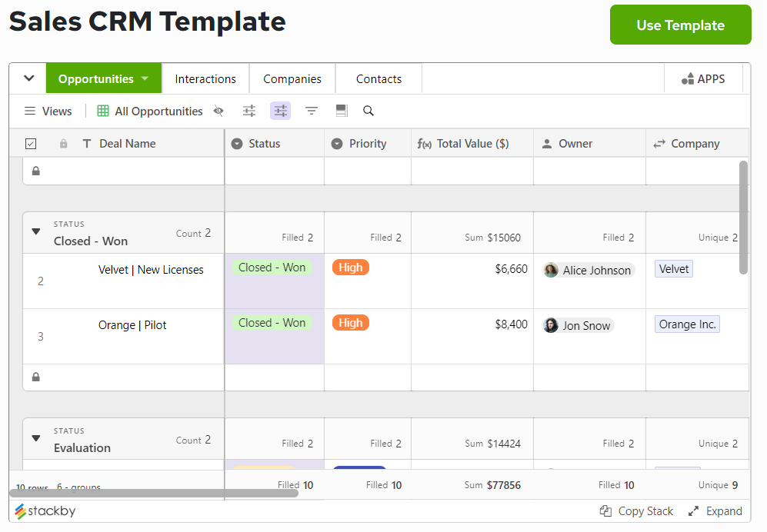Click the horizontal scrollbar thumb

154,493
